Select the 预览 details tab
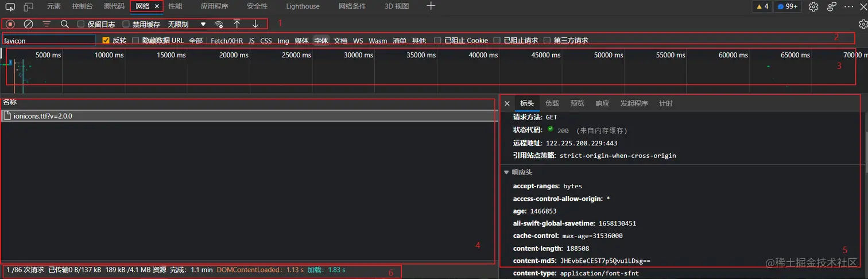The image size is (868, 279). click(578, 103)
